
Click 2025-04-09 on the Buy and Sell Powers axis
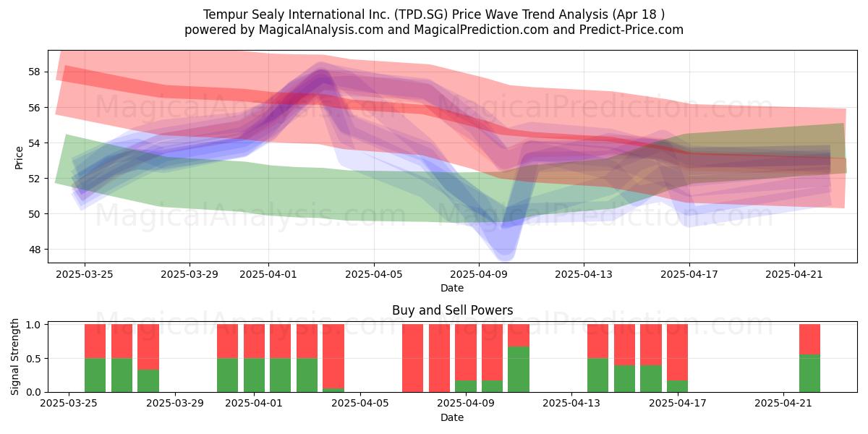click(466, 404)
